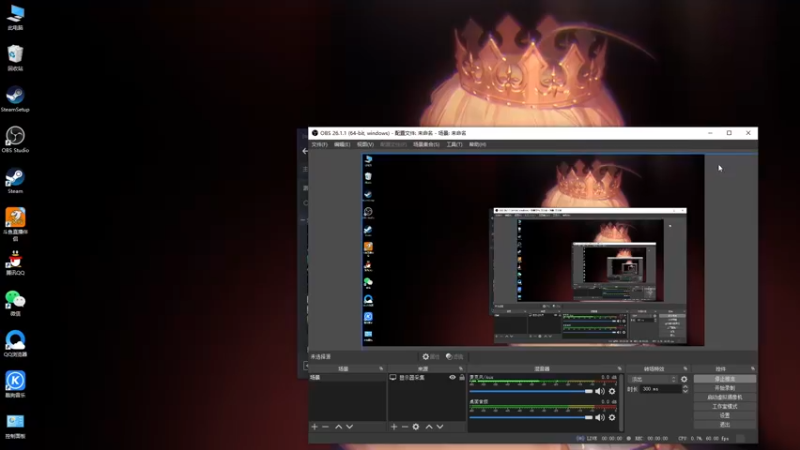800x450 pixels.
Task: Toggle visibility eye of the display capture source
Action: [452, 378]
